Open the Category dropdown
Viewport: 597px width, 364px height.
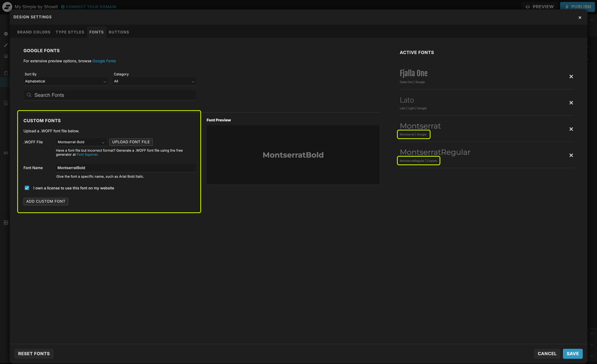[x=154, y=81]
